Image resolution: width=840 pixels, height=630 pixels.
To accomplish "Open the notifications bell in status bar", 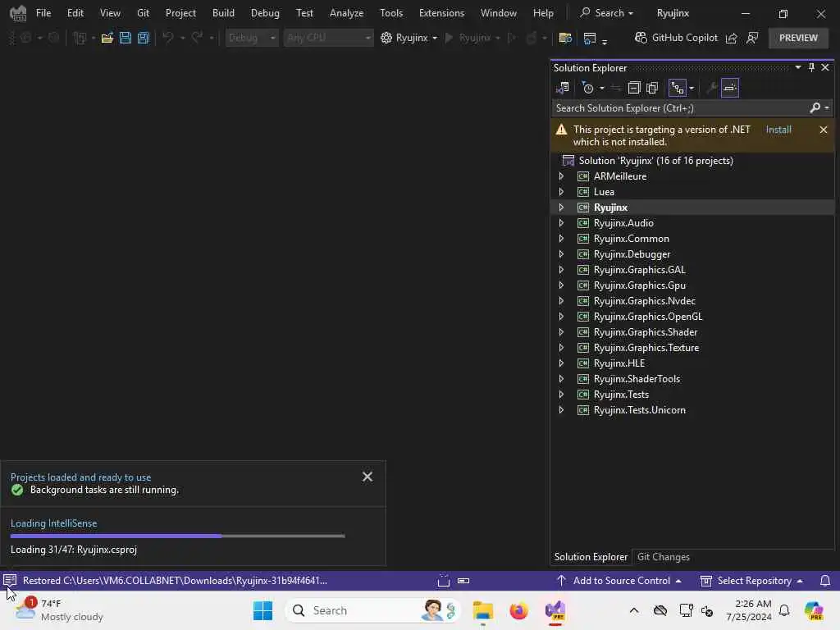I will coord(825,581).
